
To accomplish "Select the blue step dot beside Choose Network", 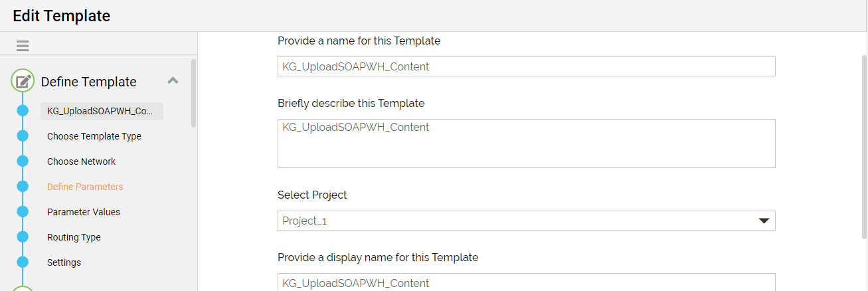I will [23, 161].
